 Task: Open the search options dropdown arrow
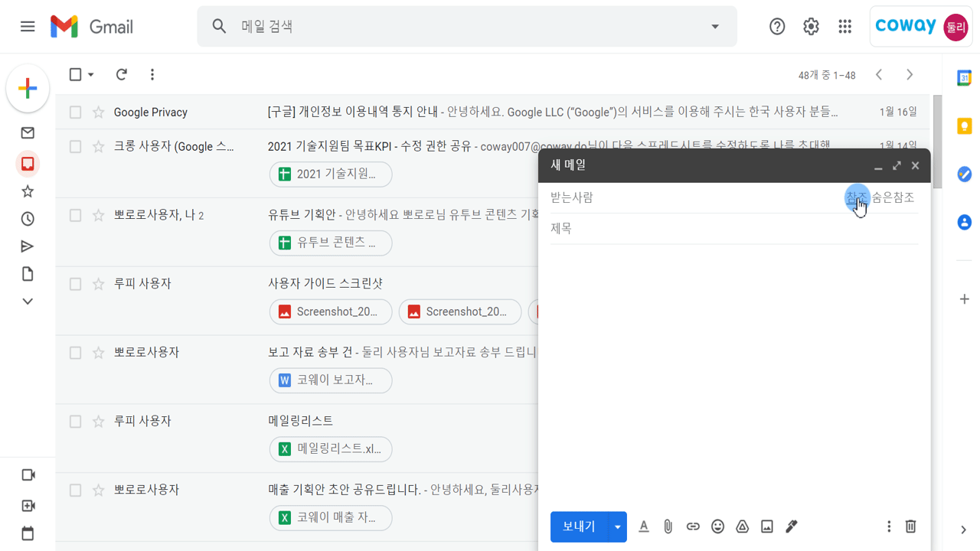[715, 27]
